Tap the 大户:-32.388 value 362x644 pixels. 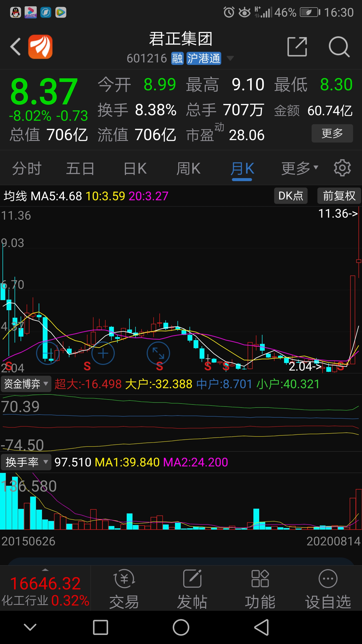click(159, 384)
